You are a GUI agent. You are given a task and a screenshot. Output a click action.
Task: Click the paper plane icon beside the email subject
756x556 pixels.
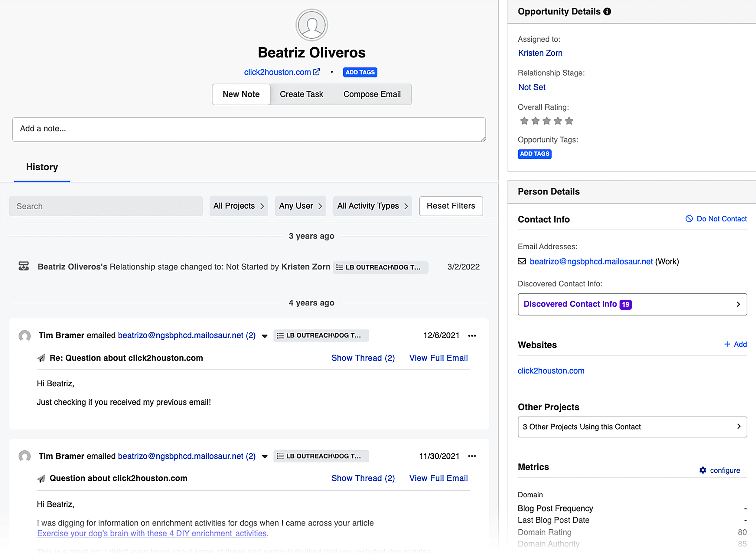(41, 358)
